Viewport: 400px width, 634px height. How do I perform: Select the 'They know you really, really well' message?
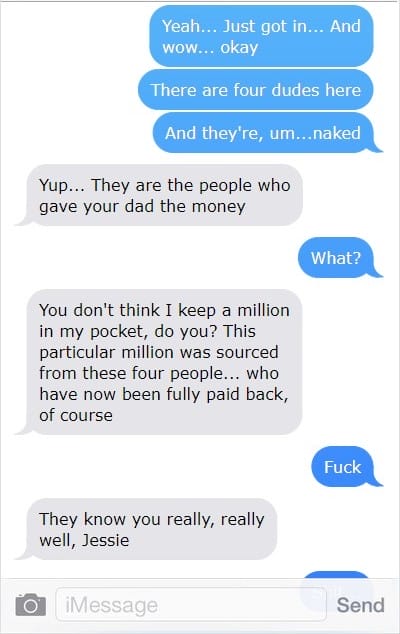click(x=146, y=529)
